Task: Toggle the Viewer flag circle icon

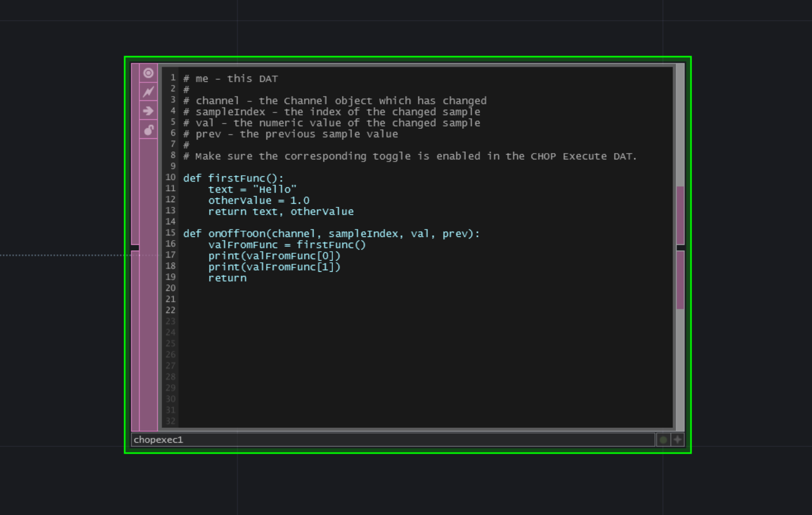Action: (148, 73)
